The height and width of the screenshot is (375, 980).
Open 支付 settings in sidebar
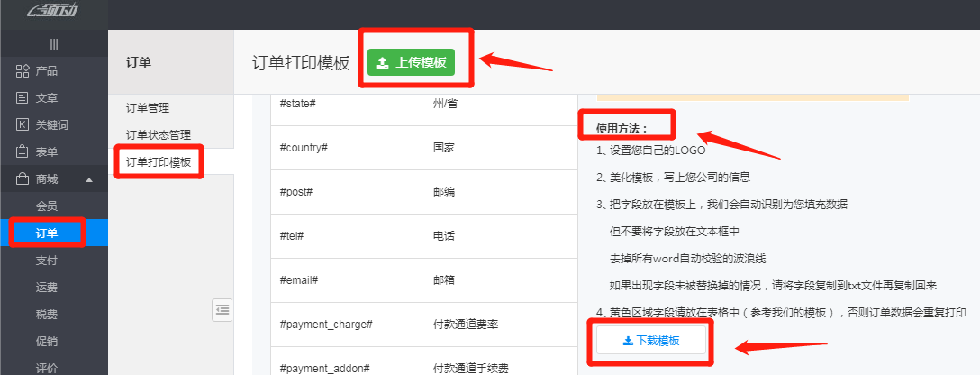click(x=47, y=261)
